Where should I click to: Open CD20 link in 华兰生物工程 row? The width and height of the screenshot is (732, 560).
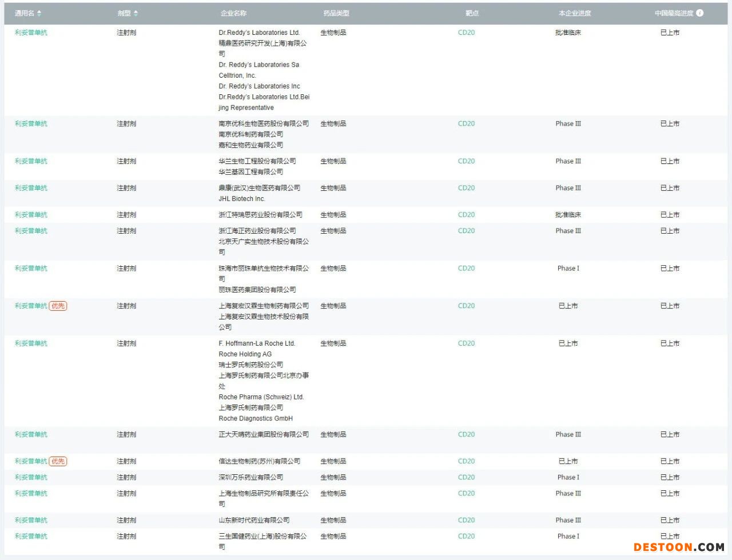click(466, 161)
